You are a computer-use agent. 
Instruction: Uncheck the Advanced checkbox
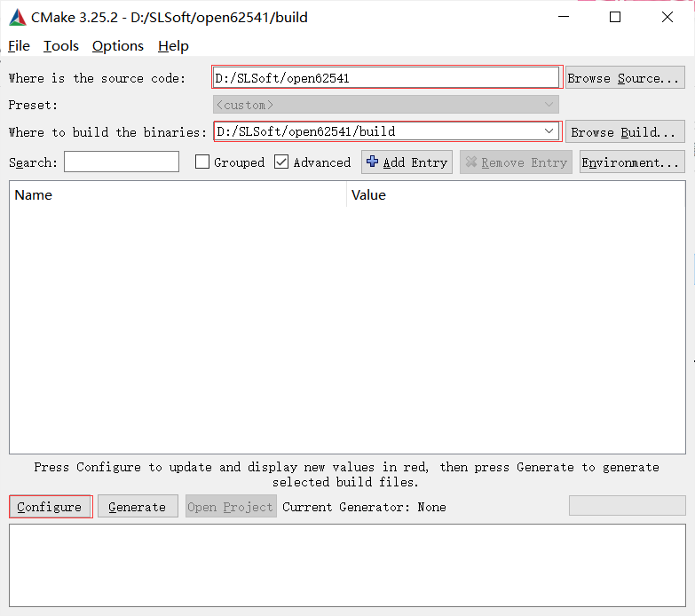point(281,162)
